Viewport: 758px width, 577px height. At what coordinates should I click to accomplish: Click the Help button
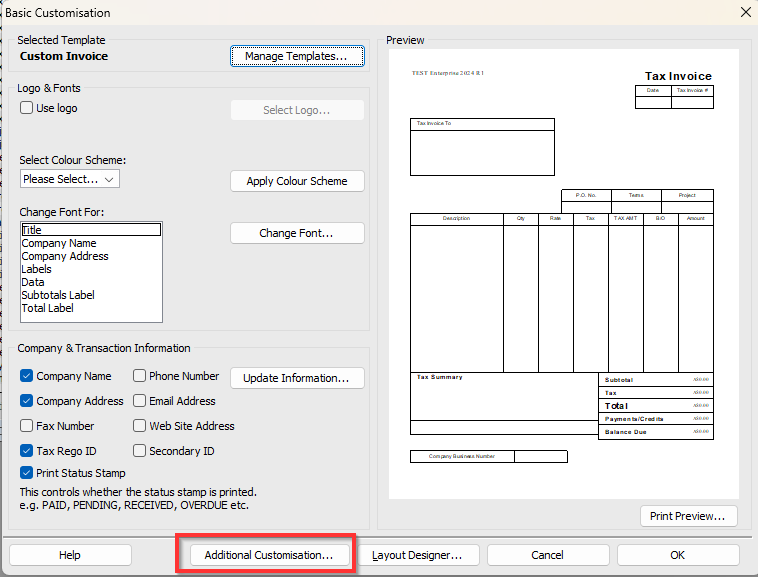(70, 555)
